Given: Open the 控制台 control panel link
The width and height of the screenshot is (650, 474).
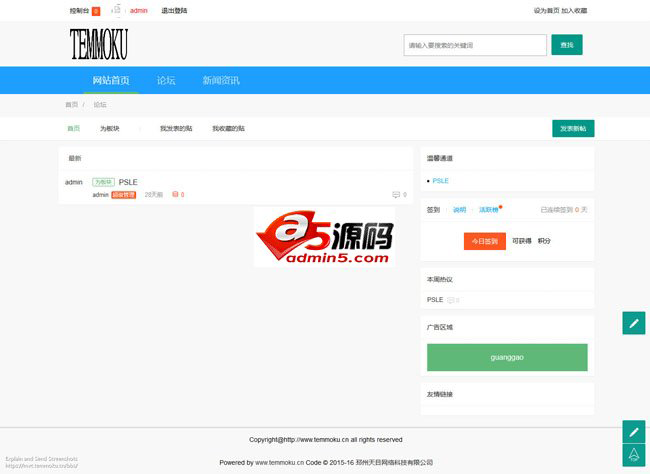Looking at the screenshot, I should pyautogui.click(x=79, y=11).
